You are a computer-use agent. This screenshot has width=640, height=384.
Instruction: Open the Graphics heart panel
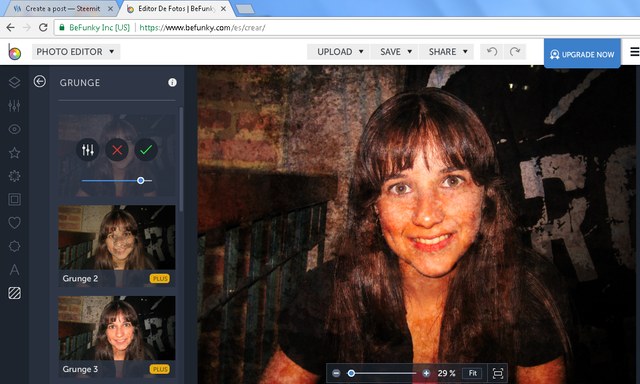tap(14, 222)
